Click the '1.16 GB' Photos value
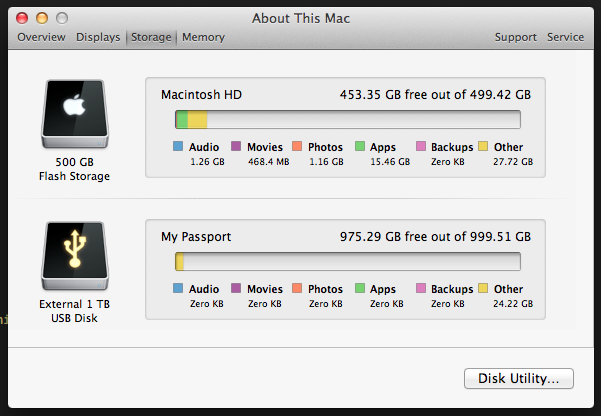The image size is (601, 416). coord(326,162)
